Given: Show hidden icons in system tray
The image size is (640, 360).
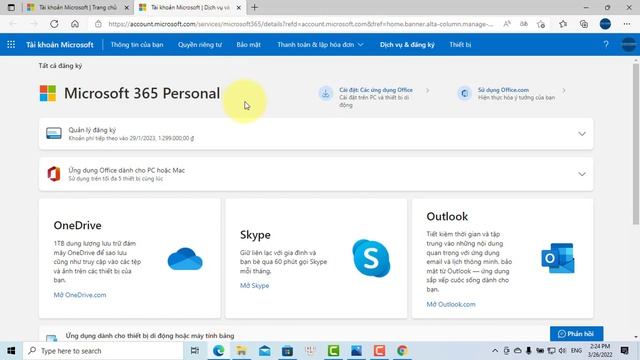Looking at the screenshot, I should (495, 351).
